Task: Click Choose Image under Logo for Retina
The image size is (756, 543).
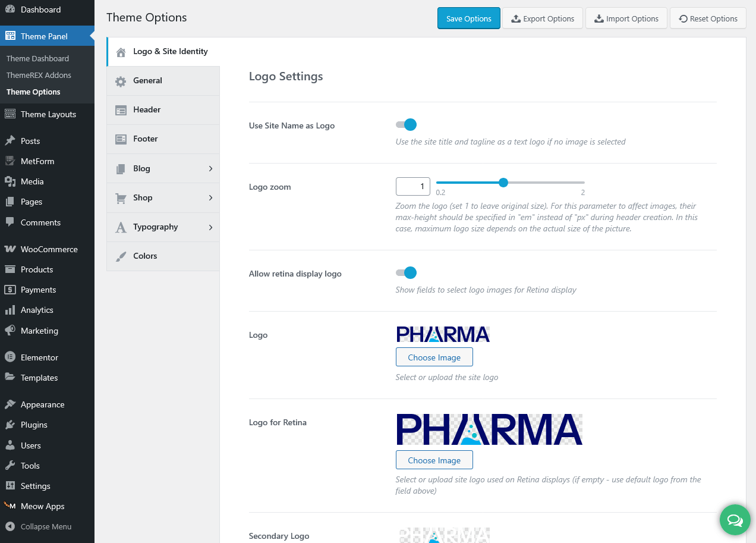Action: coord(434,460)
